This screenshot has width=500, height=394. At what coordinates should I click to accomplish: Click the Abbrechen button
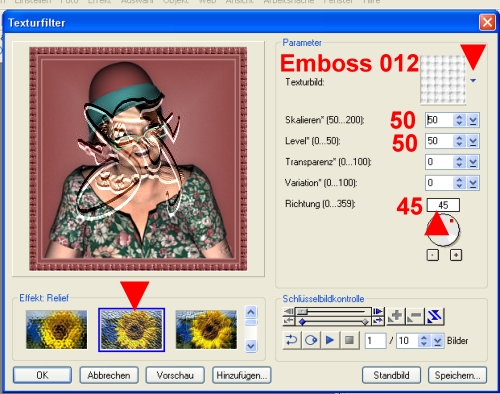[x=109, y=375]
